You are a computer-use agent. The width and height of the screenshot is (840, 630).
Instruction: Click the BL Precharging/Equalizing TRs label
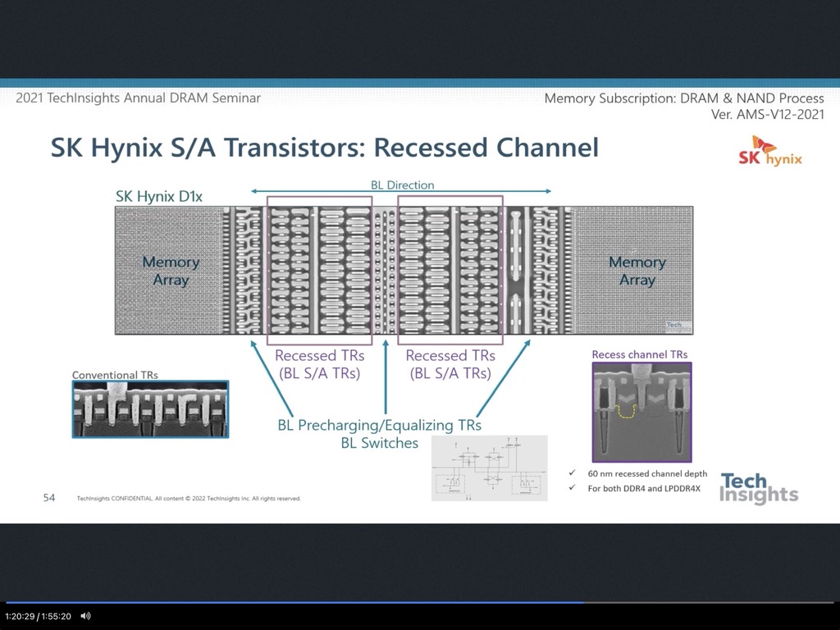point(379,425)
